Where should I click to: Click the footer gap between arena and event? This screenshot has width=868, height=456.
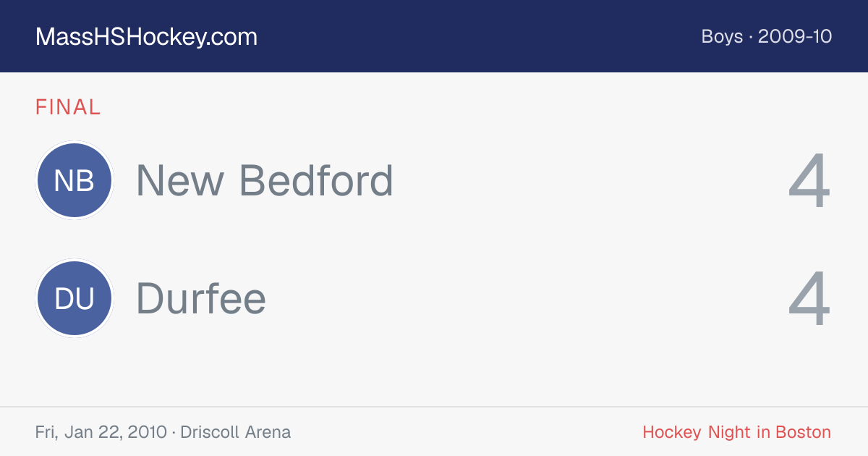(467, 432)
